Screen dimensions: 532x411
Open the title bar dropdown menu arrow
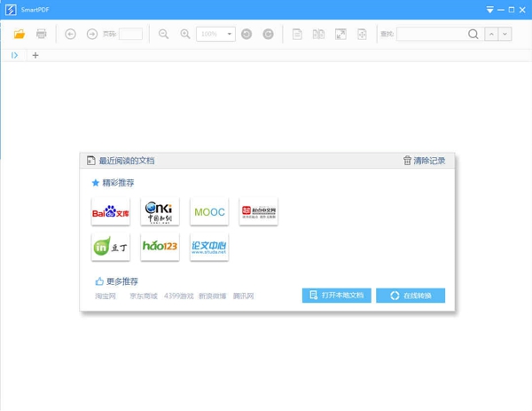[x=490, y=10]
